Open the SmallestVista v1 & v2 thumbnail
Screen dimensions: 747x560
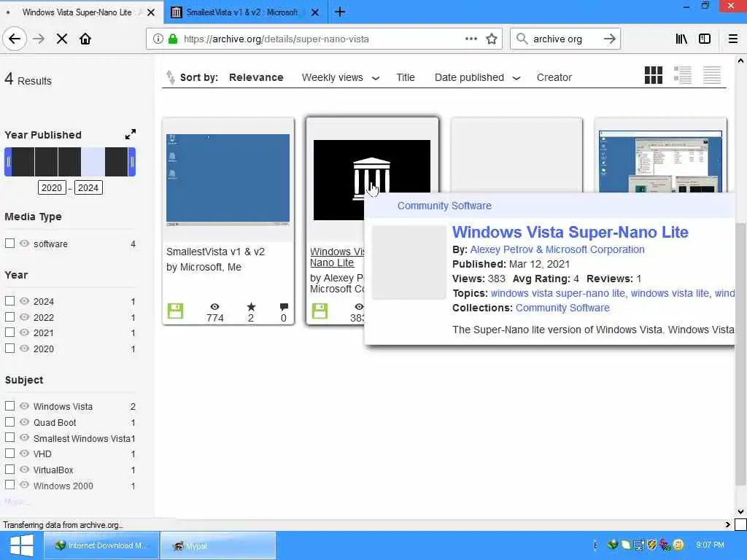click(228, 180)
